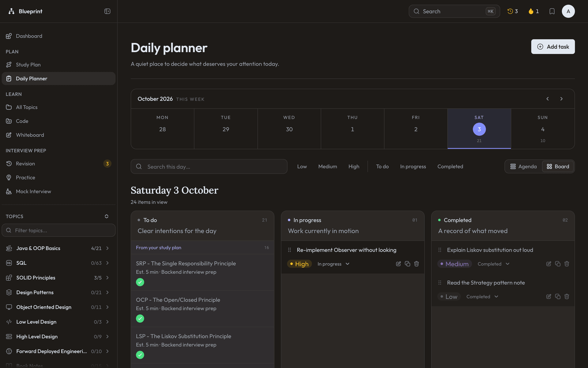Open the streak flame icon
The height and width of the screenshot is (368, 588).
click(x=533, y=11)
